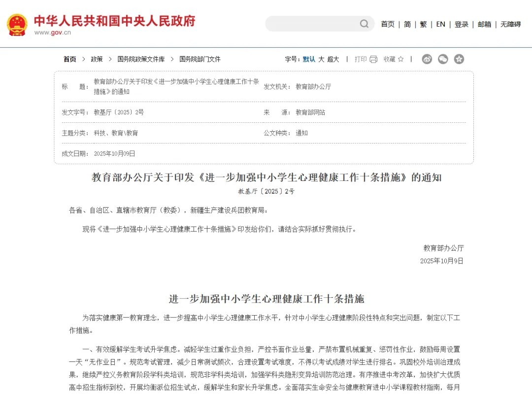Click the search magnifier icon

[364, 24]
